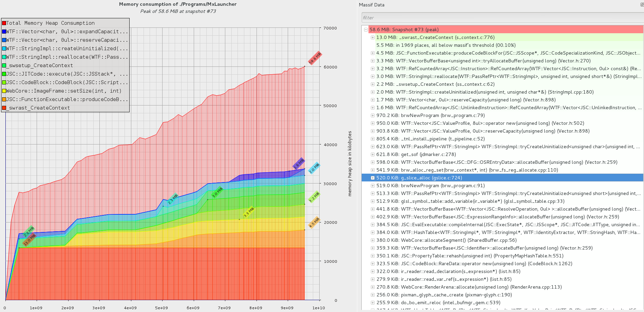Expand the 2.2 MiB _swsetup_CreateContext entry
The width and height of the screenshot is (644, 312).
pos(373,84)
